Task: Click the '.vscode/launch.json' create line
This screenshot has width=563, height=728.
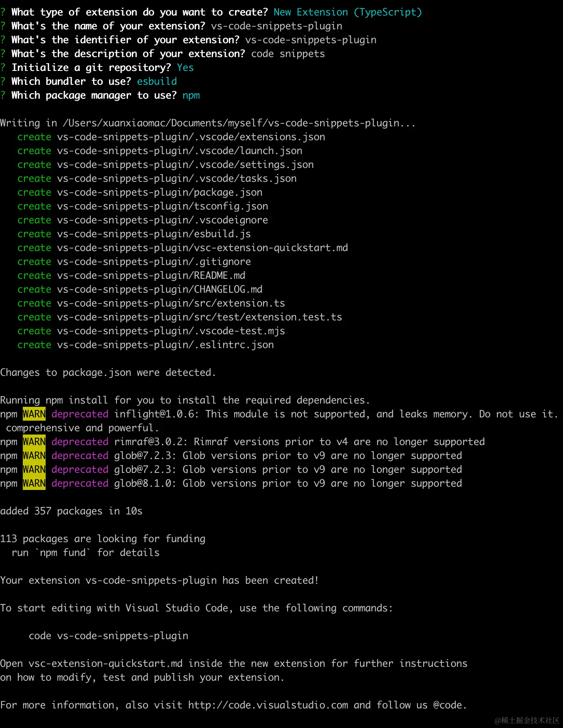Action: (160, 151)
